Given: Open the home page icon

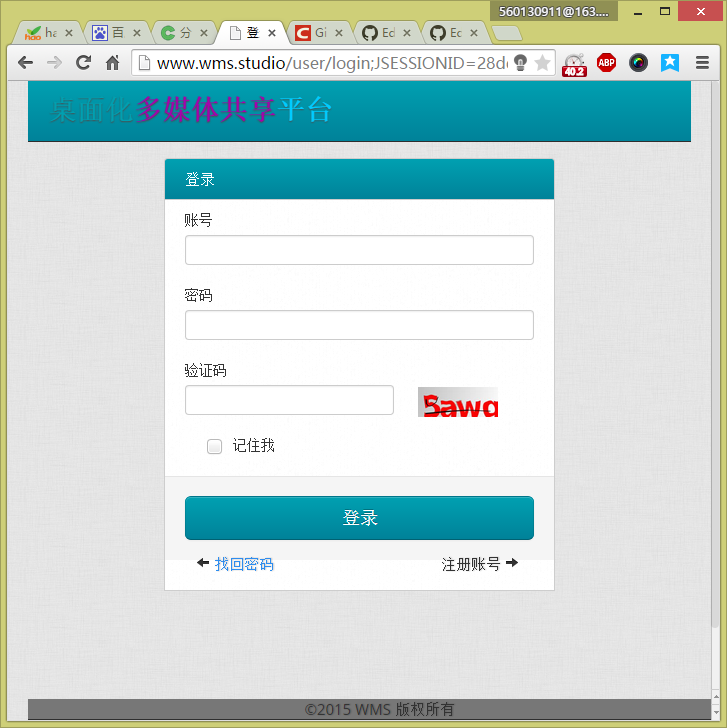Looking at the screenshot, I should coord(113,63).
